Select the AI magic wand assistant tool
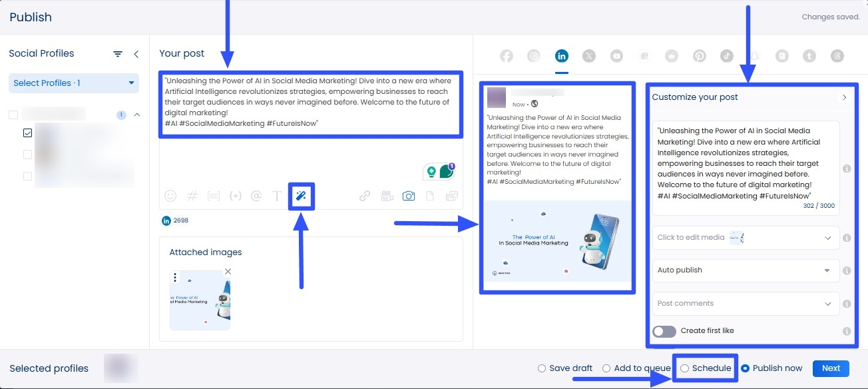The width and height of the screenshot is (868, 389). [301, 195]
